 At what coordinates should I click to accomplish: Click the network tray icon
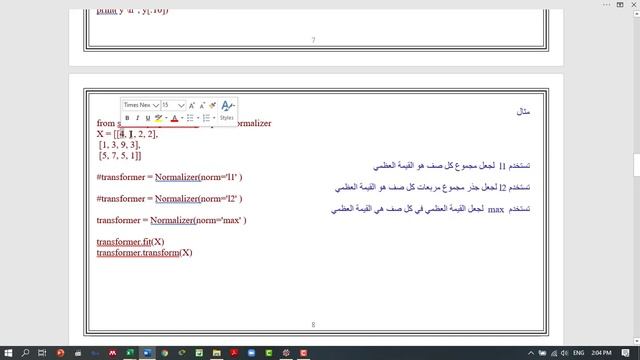coord(554,353)
